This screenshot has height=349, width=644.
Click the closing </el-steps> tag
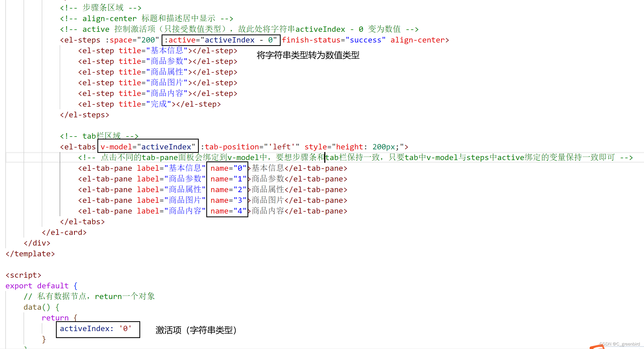(85, 115)
